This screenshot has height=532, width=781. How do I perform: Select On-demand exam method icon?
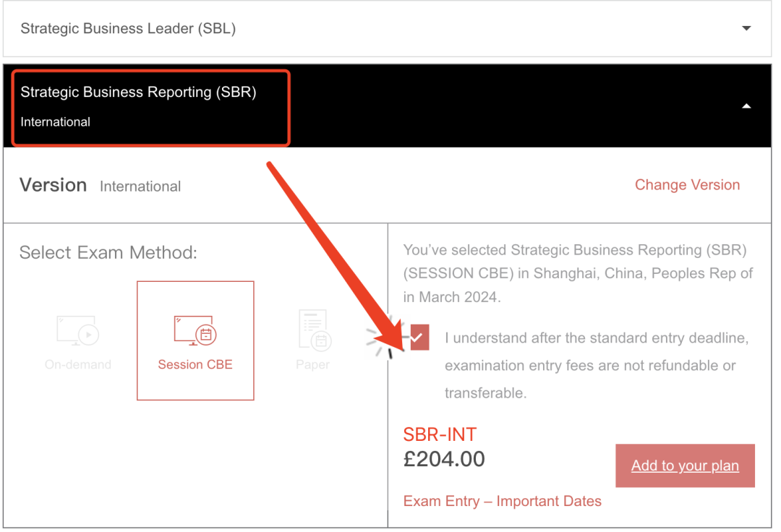click(x=77, y=331)
